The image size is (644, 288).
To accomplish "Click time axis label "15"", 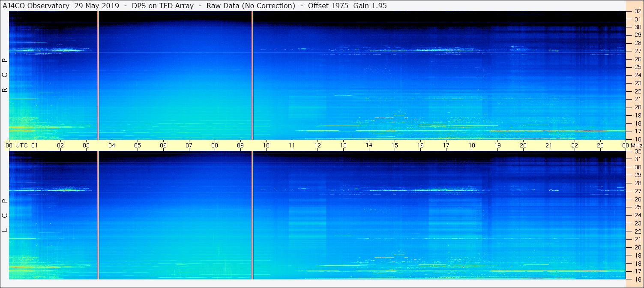I will pos(395,145).
